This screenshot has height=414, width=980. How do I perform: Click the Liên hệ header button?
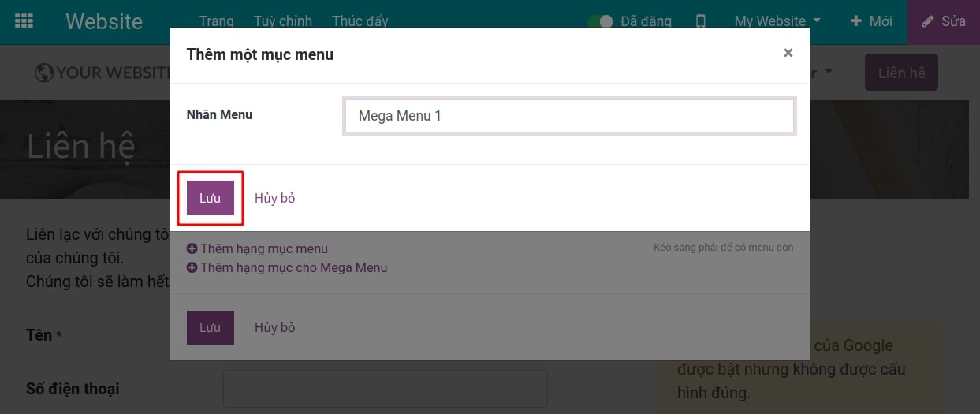(901, 73)
